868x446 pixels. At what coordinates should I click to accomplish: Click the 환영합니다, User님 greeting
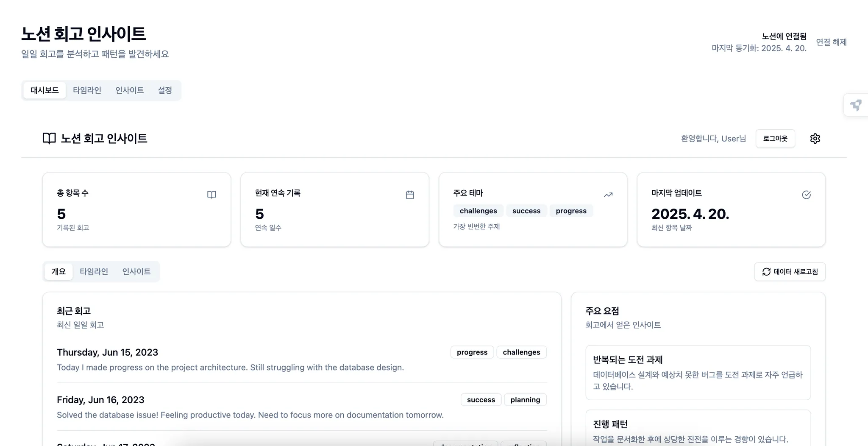click(x=713, y=139)
